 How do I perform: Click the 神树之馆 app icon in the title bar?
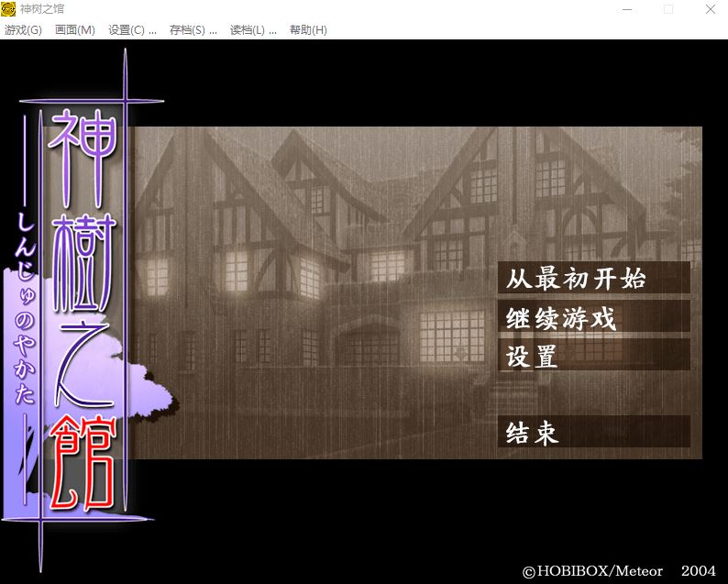coord(8,9)
